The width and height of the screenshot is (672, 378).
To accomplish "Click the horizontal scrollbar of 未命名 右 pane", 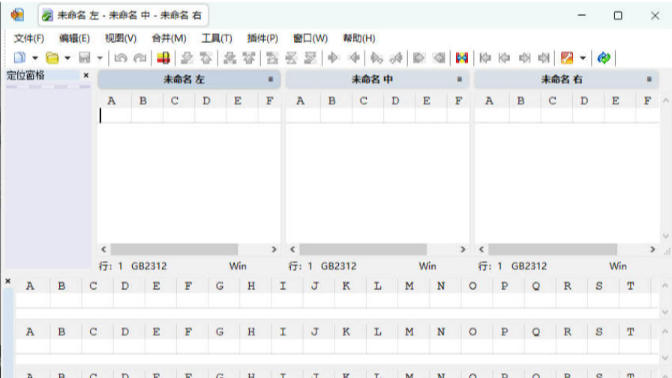I will [567, 249].
